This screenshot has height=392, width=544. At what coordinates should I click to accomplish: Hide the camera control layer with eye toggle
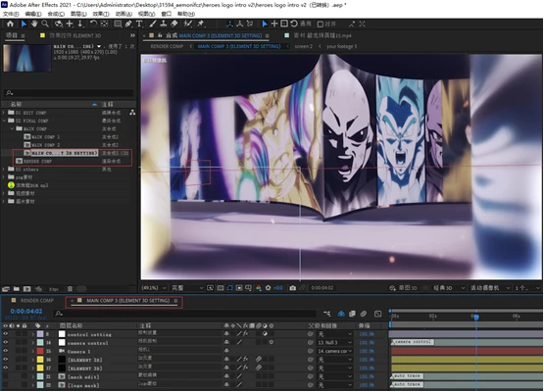coord(5,342)
